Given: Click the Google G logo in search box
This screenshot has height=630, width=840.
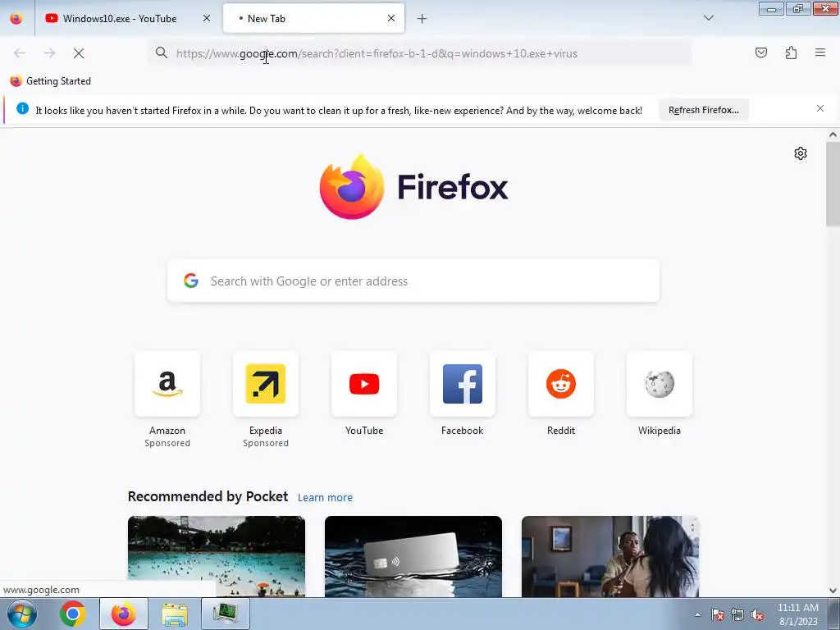Looking at the screenshot, I should (191, 281).
